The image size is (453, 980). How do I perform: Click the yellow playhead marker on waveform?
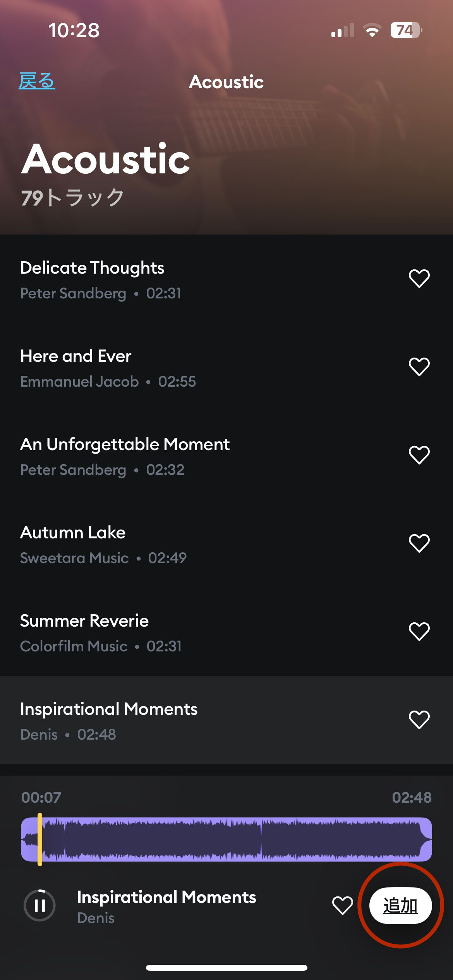point(40,839)
